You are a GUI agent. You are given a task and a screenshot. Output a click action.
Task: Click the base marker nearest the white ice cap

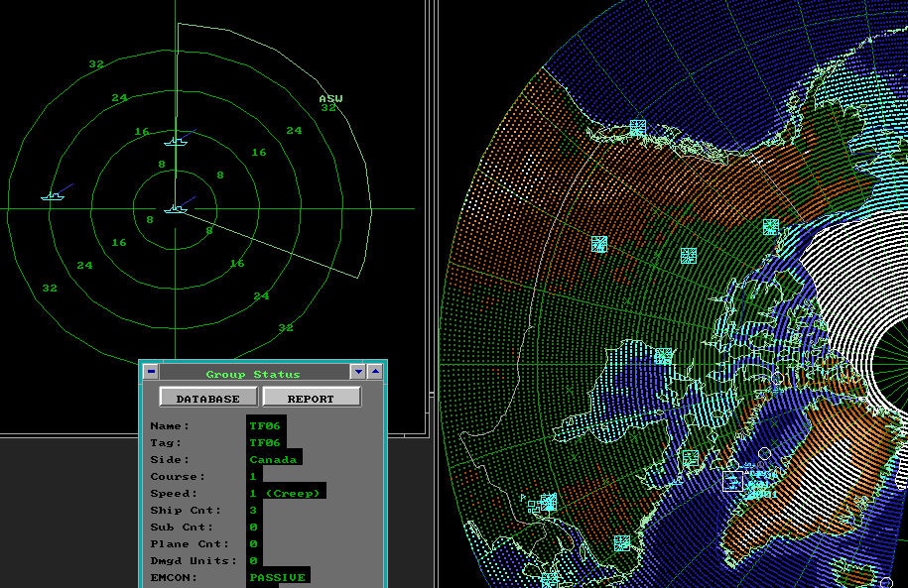point(771,227)
